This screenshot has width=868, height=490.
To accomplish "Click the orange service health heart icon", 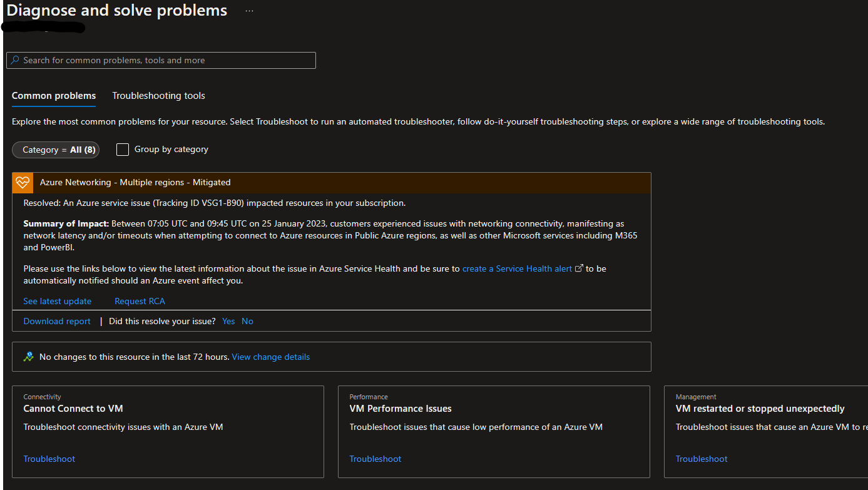I will pos(23,183).
